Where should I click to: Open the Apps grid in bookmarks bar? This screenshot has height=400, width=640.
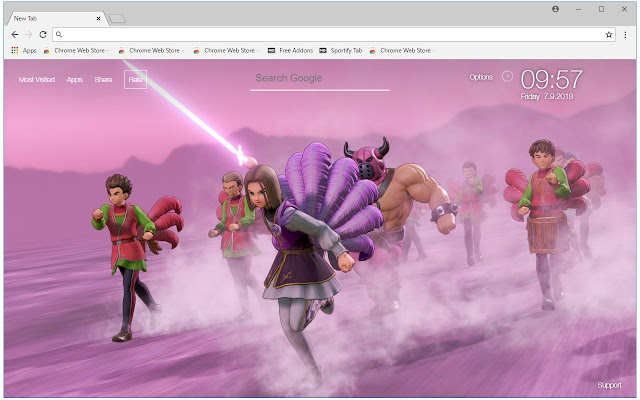24,50
